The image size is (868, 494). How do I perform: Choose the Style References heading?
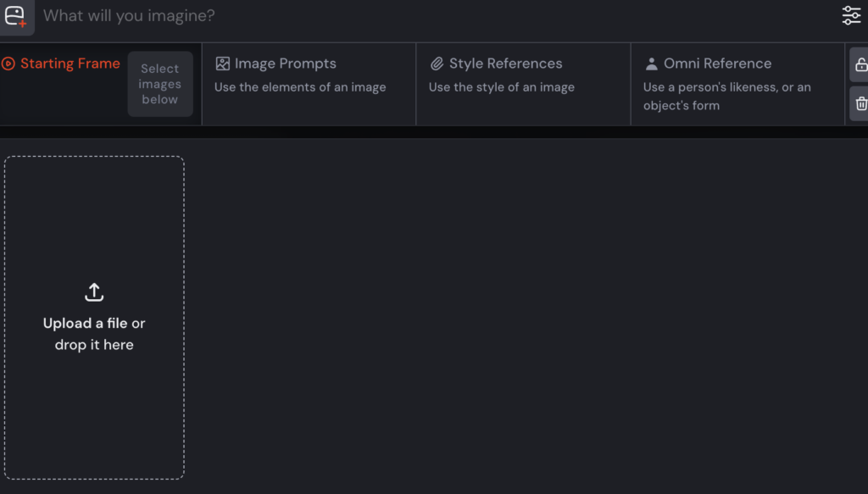(x=505, y=64)
